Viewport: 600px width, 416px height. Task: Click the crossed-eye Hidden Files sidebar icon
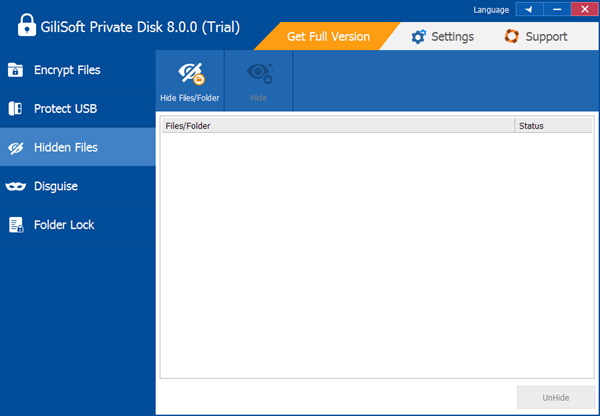click(16, 148)
